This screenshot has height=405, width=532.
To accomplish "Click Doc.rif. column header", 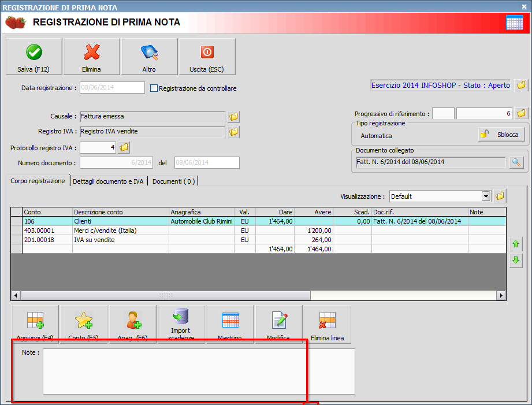I will 420,212.
